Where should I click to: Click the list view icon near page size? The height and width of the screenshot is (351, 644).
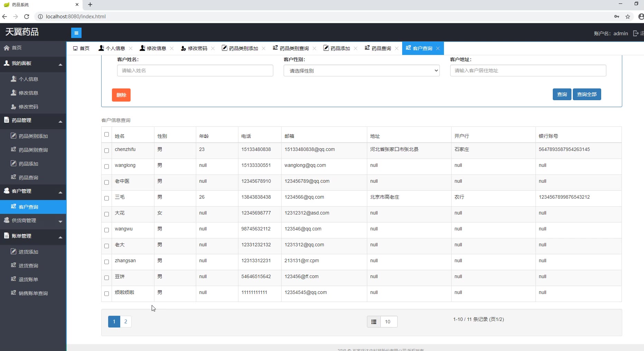pyautogui.click(x=374, y=322)
